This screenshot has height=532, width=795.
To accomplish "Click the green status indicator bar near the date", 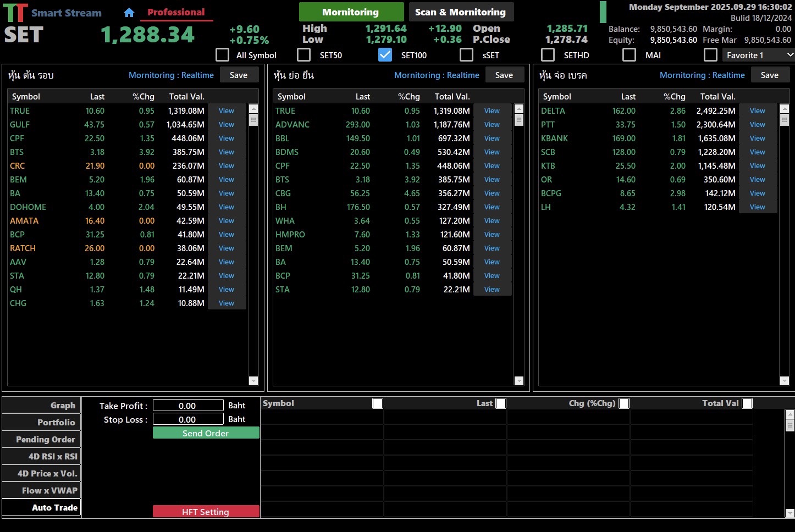I will pos(603,12).
